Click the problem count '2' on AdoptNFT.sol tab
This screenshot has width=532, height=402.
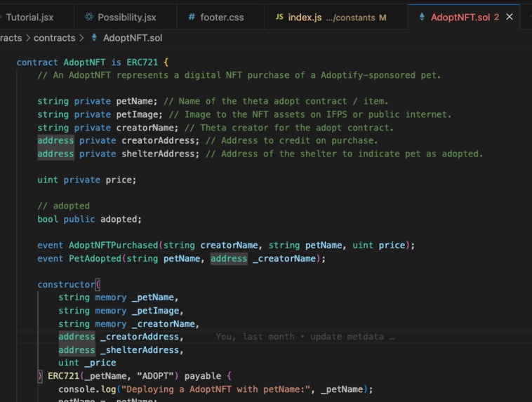coord(496,17)
